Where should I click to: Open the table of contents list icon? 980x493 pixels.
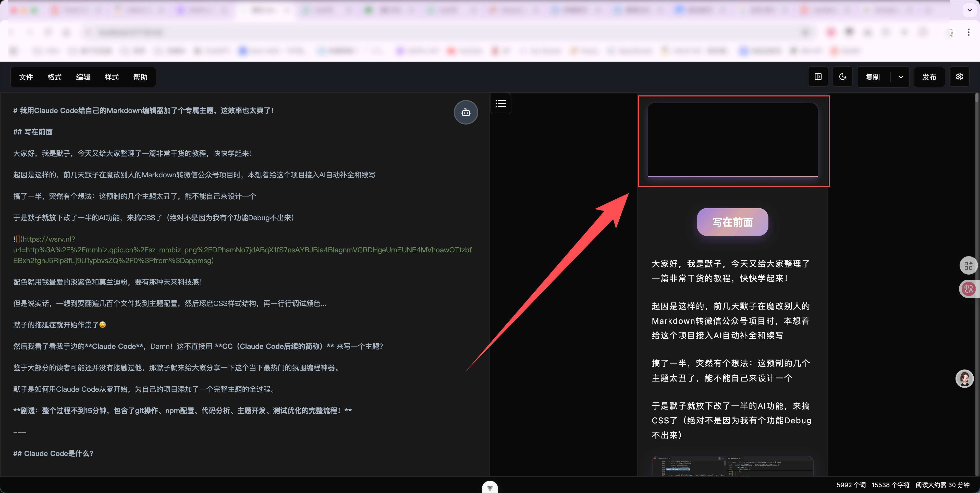point(501,103)
